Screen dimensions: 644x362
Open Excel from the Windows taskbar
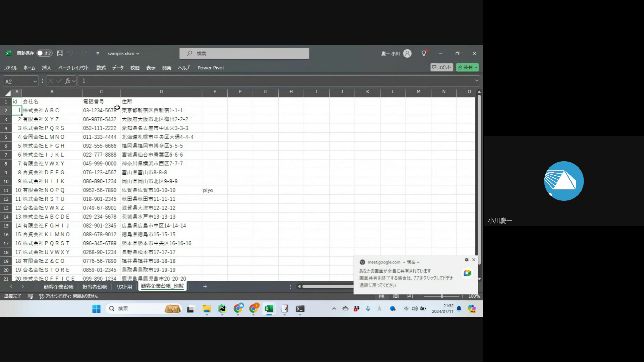pyautogui.click(x=269, y=309)
